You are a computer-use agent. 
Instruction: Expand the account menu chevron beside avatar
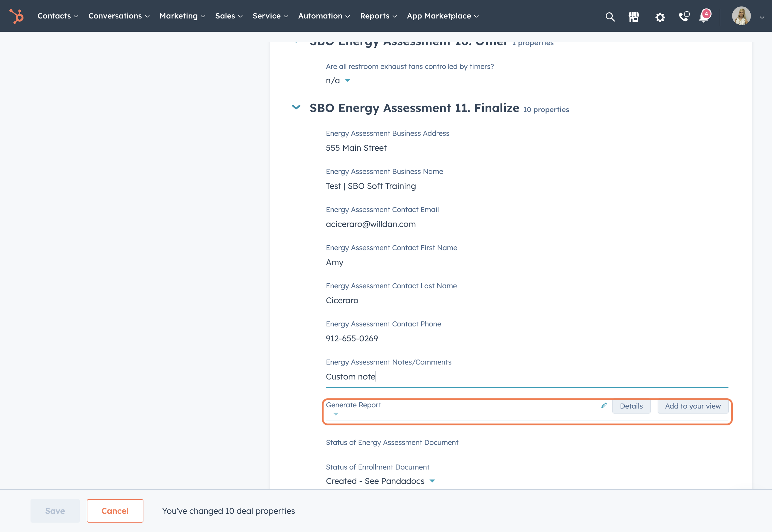(762, 17)
